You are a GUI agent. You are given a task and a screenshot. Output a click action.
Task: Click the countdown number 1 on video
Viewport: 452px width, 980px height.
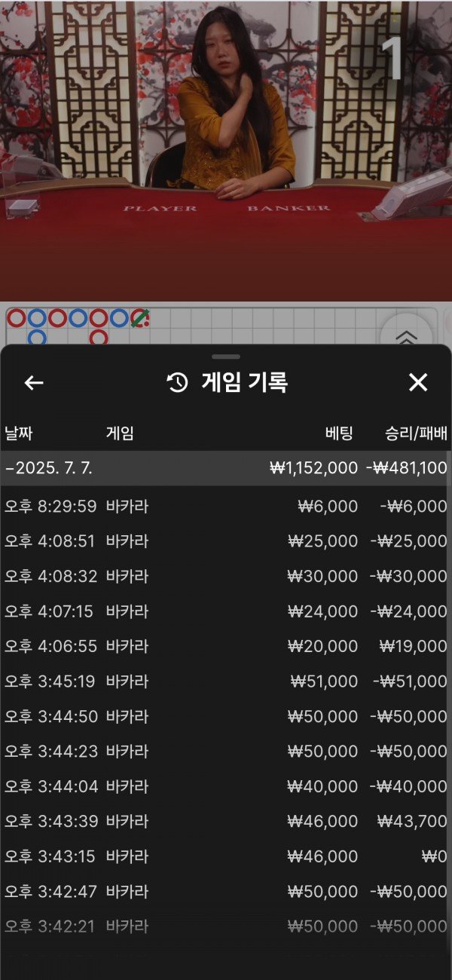coord(392,58)
